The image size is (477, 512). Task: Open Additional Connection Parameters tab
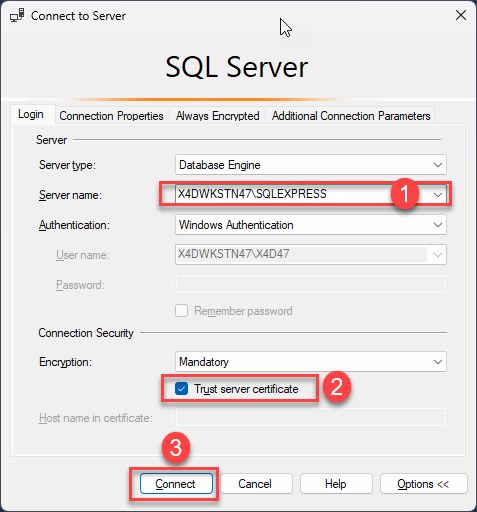351,116
